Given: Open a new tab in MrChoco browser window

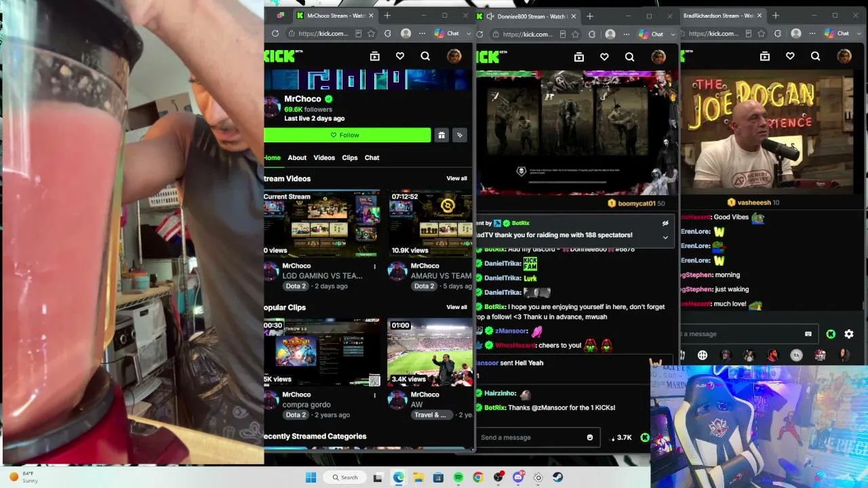Looking at the screenshot, I should click(x=387, y=16).
